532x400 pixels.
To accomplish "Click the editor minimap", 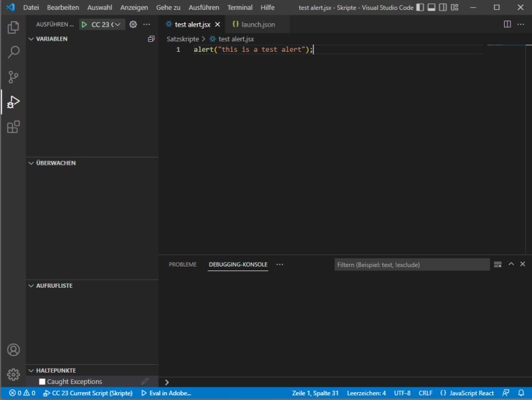I will pyautogui.click(x=506, y=149).
